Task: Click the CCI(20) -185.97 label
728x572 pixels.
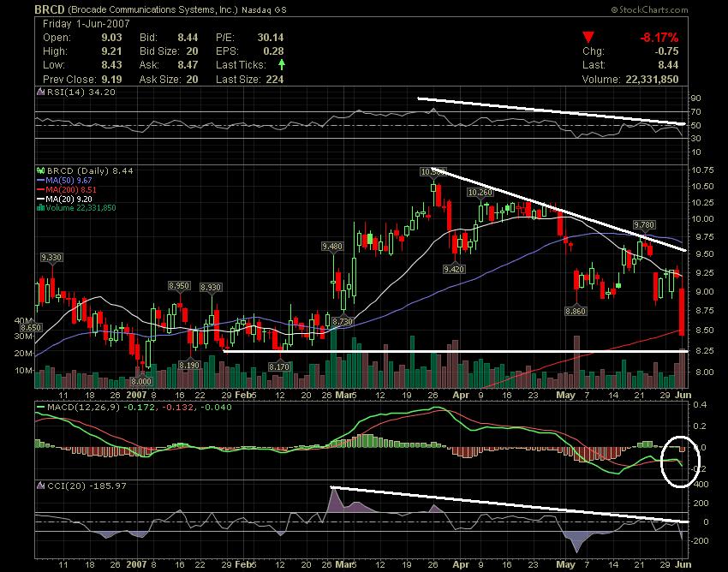Action: click(87, 486)
